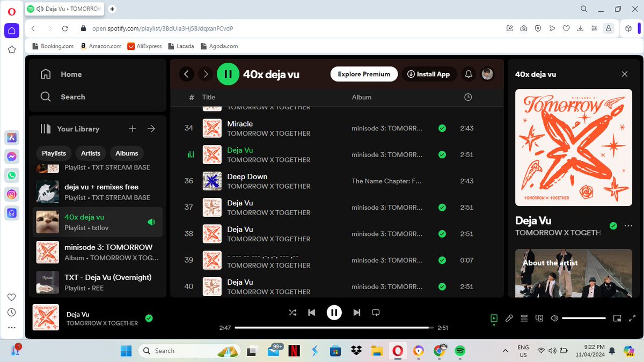
Task: Open Opera sidebar Instagram icon
Action: [x=12, y=194]
